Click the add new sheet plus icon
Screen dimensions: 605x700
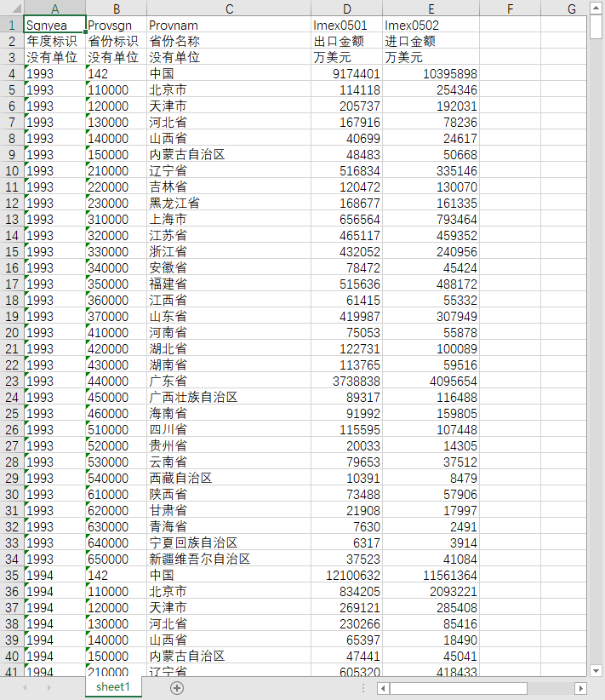(x=177, y=688)
